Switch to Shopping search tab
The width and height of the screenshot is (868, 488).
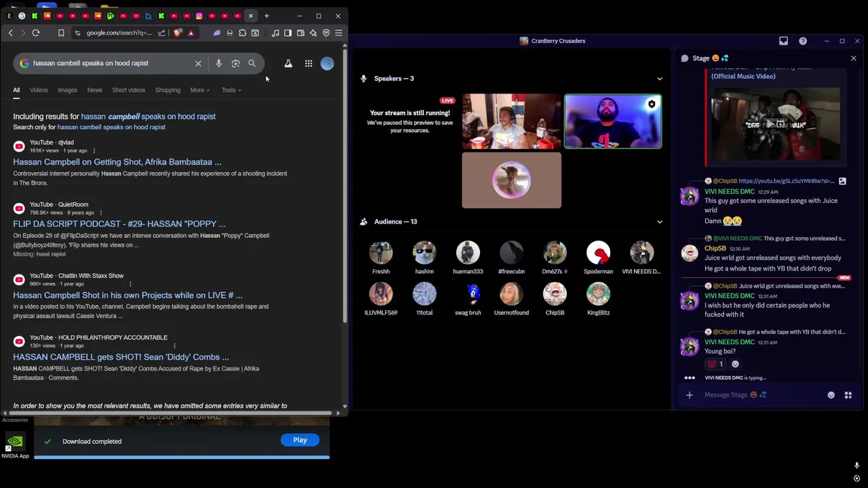click(167, 90)
